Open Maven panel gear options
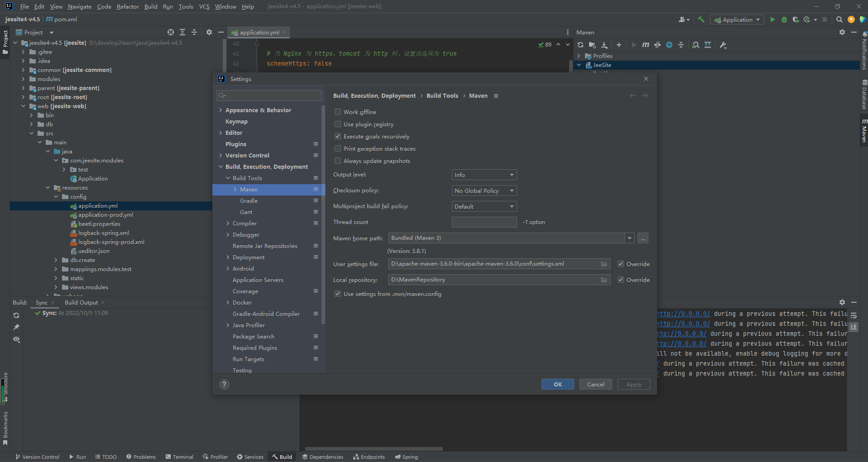 tap(842, 32)
